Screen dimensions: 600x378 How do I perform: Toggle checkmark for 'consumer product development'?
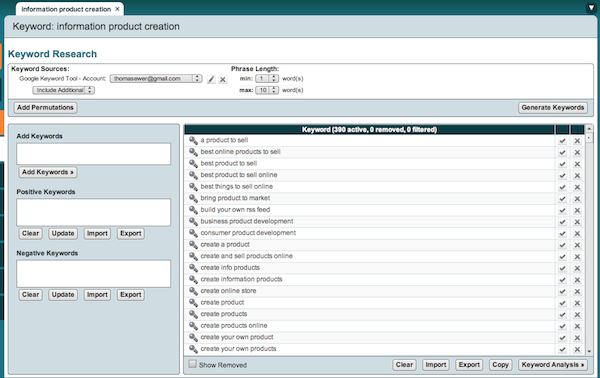click(562, 234)
